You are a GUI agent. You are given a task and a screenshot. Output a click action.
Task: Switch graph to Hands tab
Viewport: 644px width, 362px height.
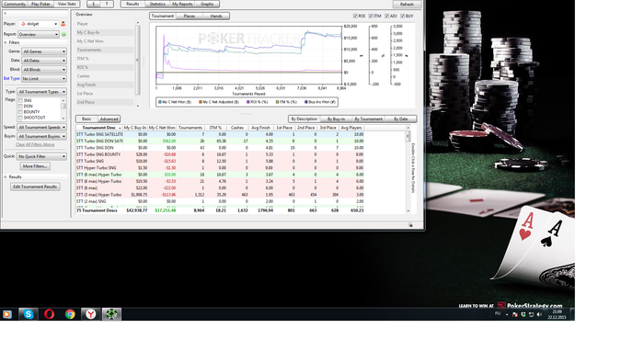[x=216, y=16]
